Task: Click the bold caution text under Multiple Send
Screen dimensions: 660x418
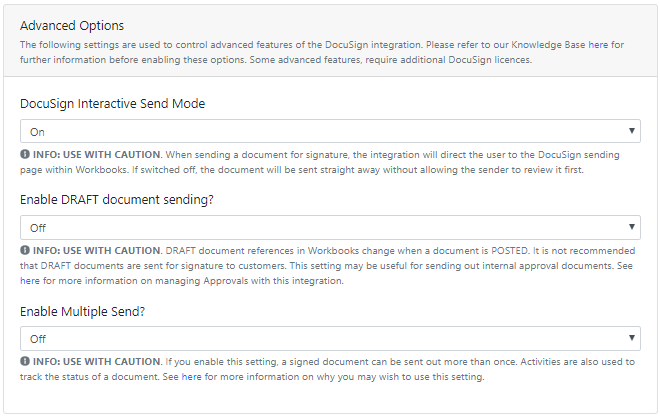Action: click(97, 362)
